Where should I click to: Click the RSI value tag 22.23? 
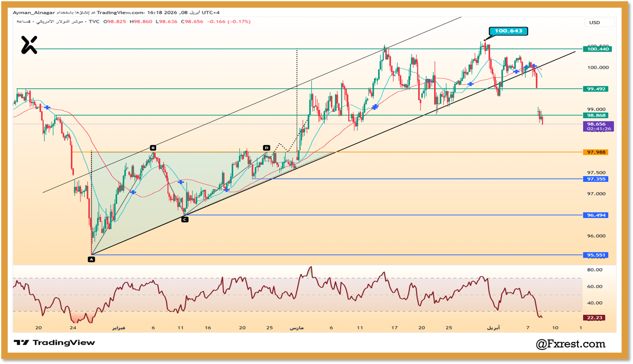point(594,318)
